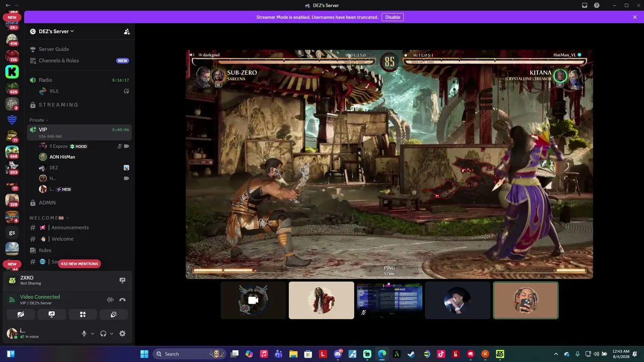Select the red-robed avatar participant tile
This screenshot has width=644, height=362.
tap(321, 300)
